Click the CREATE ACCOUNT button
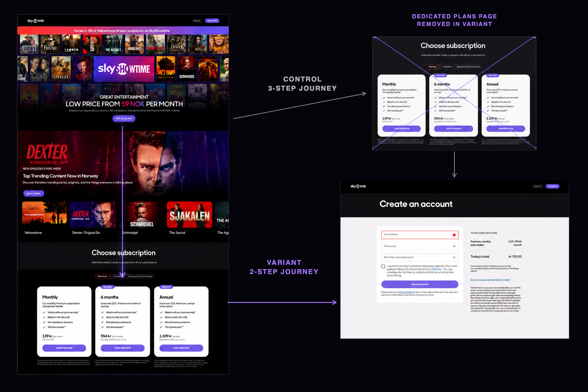 tap(420, 284)
